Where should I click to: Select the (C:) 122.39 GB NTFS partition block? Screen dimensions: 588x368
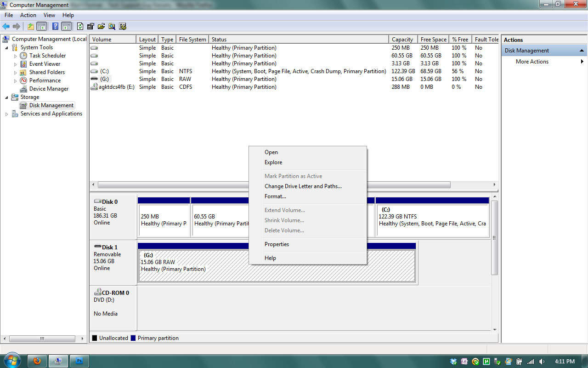[x=432, y=217]
